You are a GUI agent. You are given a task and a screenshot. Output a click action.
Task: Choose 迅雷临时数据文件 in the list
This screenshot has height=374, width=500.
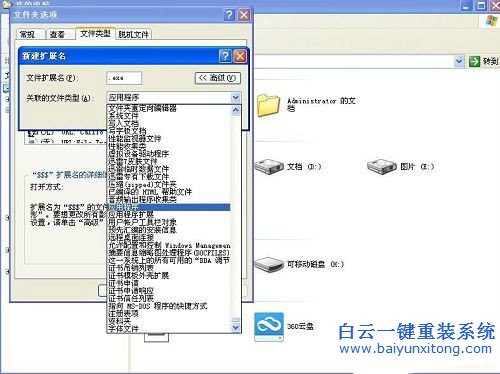(169, 169)
